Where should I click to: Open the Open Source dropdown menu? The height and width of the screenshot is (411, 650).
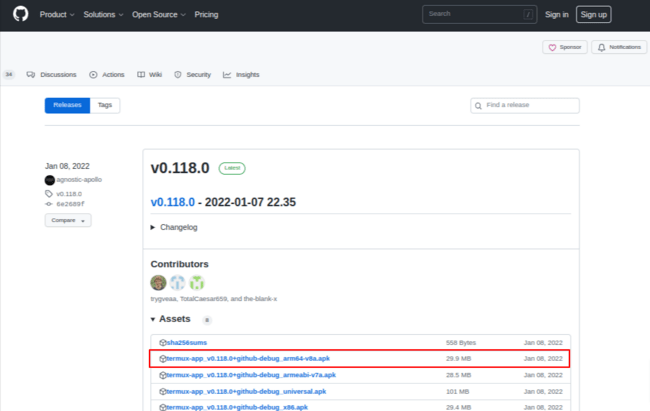(x=159, y=15)
